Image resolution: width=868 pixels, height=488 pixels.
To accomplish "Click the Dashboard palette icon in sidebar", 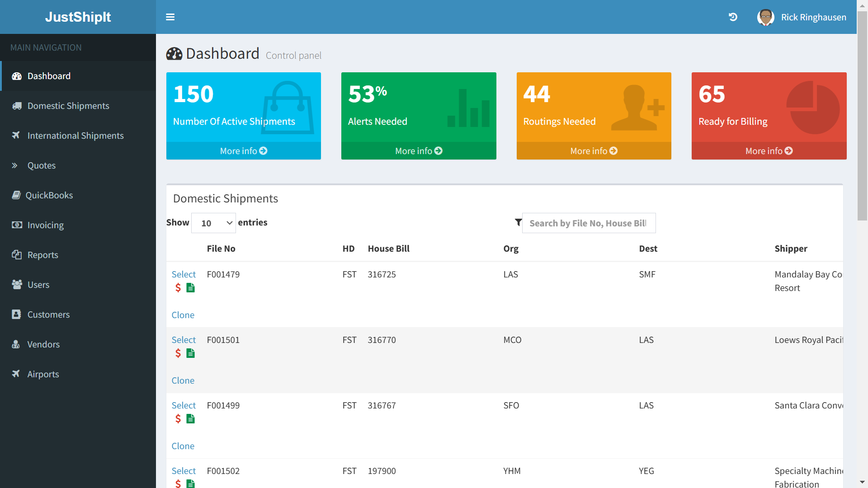I will 17,76.
